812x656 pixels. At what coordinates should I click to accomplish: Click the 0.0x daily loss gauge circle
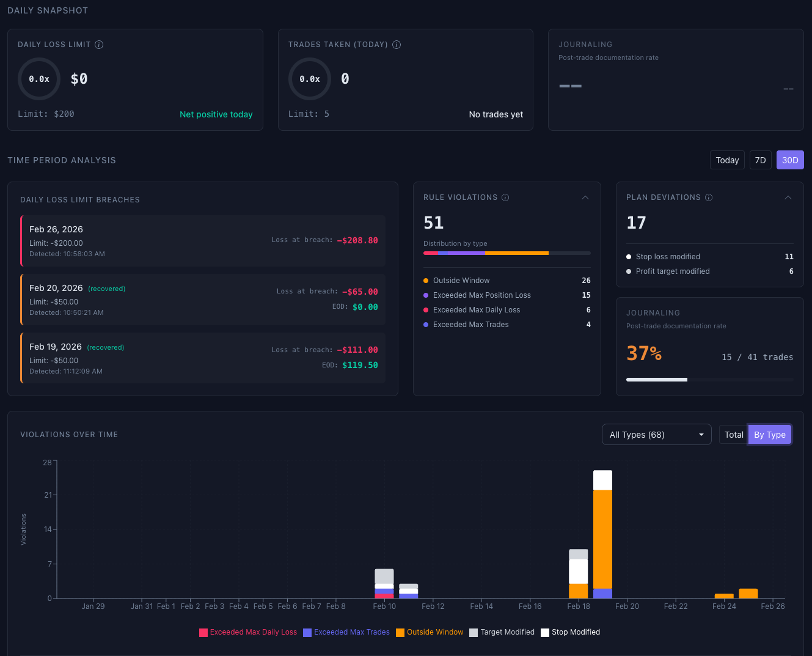[x=38, y=79]
